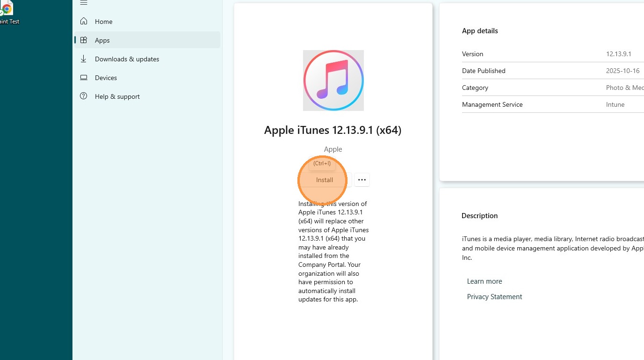Viewport: 644px width, 360px height.
Task: Install Apple iTunes with the Install button
Action: (325, 180)
